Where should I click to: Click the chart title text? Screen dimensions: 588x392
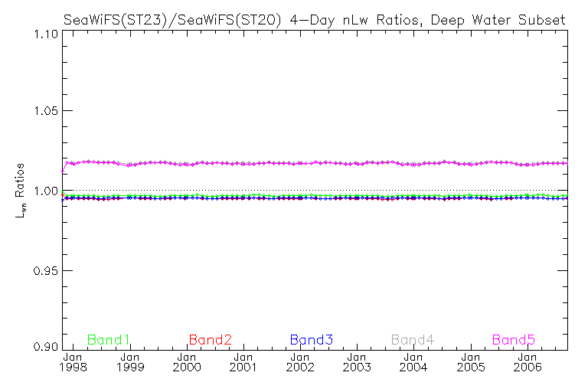(314, 19)
